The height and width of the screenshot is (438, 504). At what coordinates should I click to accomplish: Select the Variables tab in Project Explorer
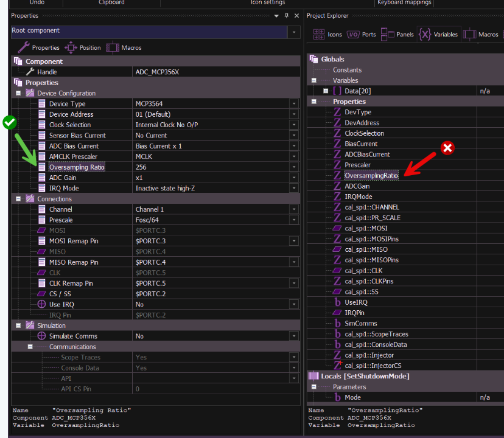coord(438,35)
